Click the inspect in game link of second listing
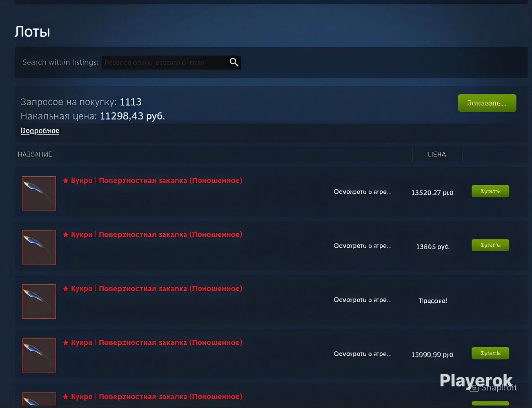 click(x=363, y=246)
